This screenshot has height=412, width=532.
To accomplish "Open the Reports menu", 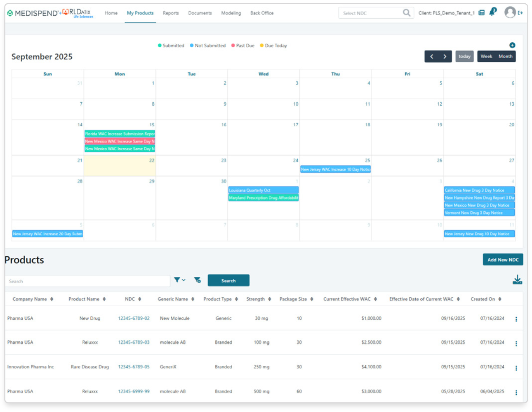I will pyautogui.click(x=171, y=13).
